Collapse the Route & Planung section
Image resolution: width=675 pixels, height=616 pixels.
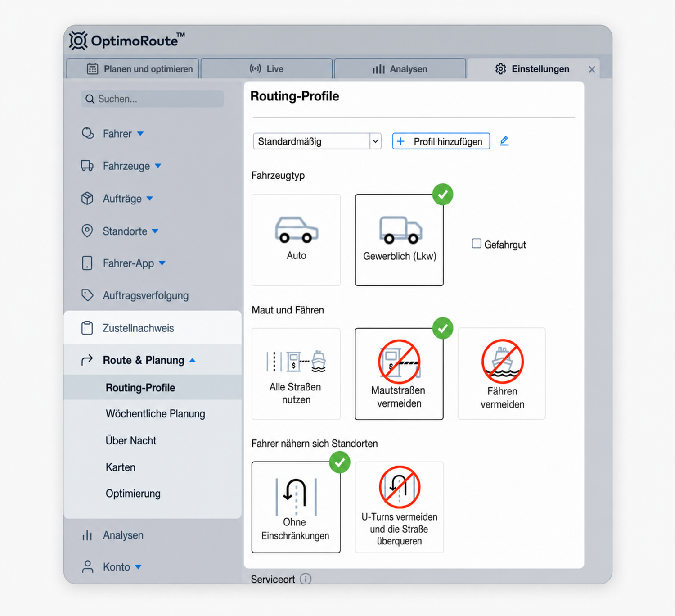[193, 360]
